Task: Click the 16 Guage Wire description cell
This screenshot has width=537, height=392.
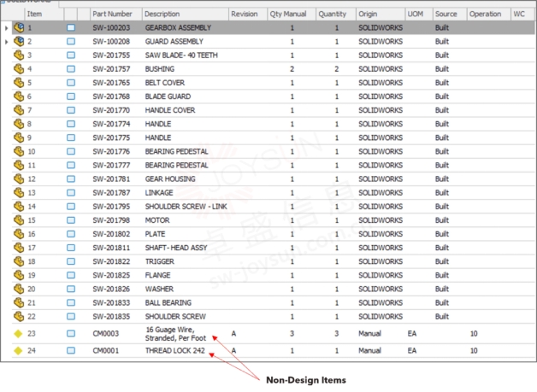Action: click(175, 334)
